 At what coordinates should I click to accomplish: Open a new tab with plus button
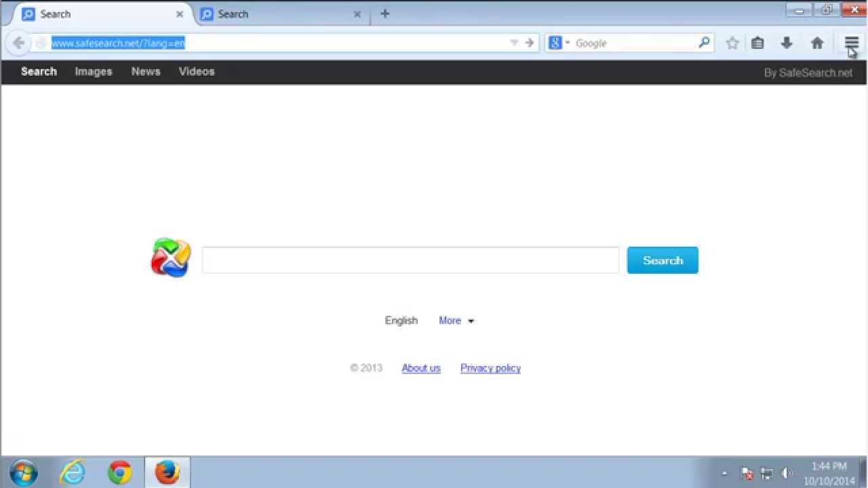(384, 14)
